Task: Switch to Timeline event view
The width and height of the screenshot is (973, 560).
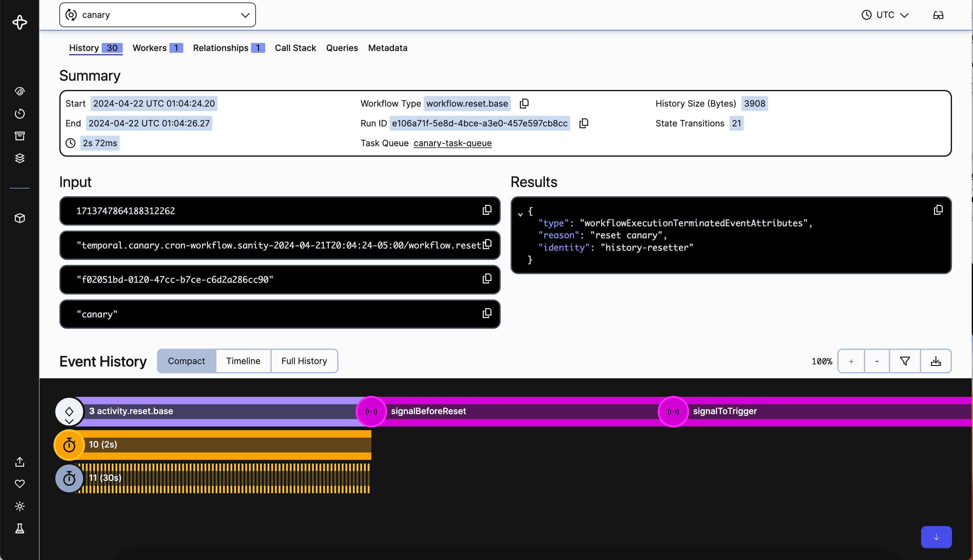Action: pos(243,361)
